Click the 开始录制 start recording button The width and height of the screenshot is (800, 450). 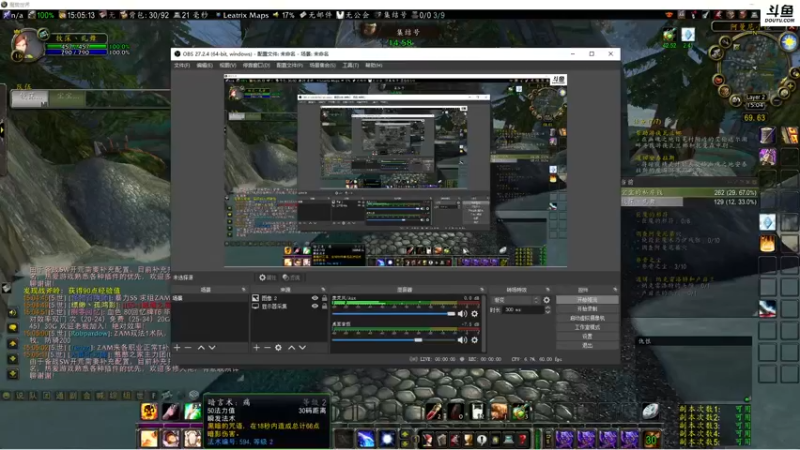[x=587, y=309]
